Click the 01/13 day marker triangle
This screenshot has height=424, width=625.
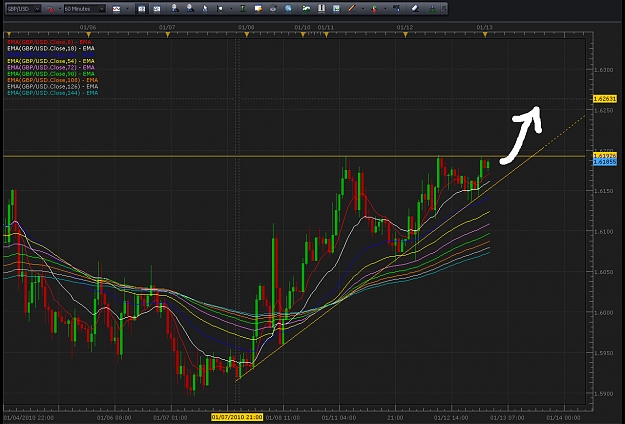485,35
